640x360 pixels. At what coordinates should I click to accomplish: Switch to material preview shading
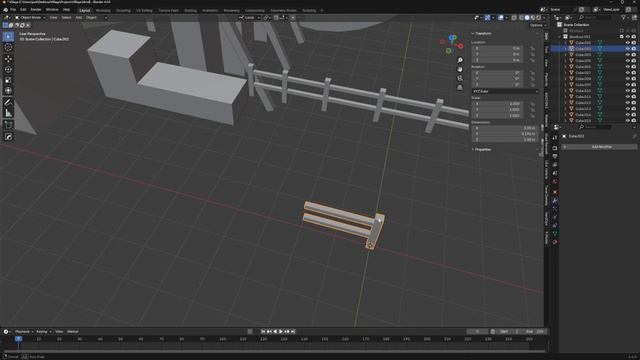pyautogui.click(x=533, y=18)
